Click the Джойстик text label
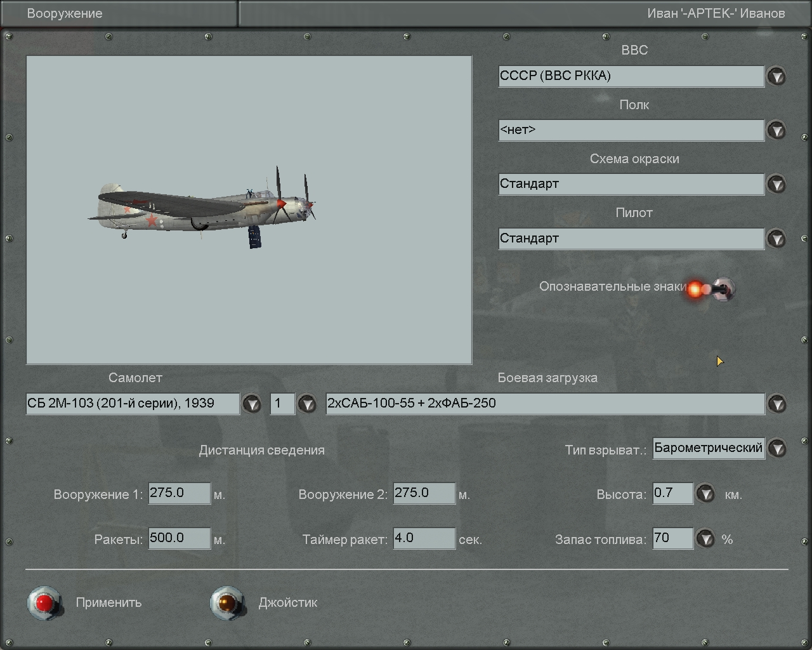 [287, 603]
